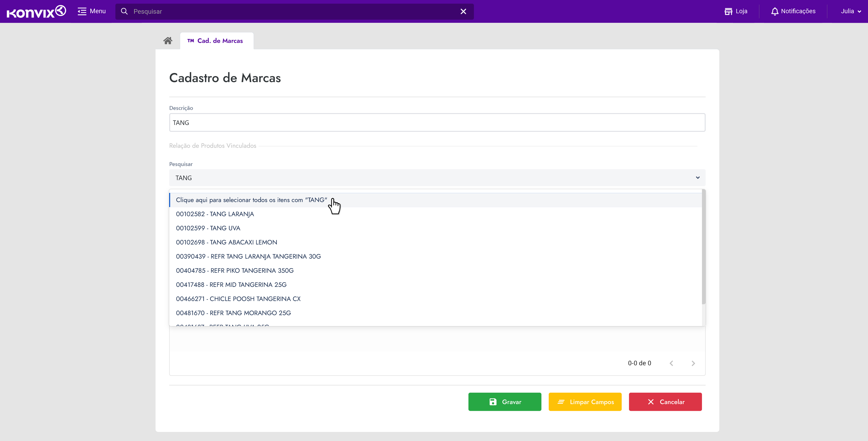
Task: Switch to the Cad. de Marcas tab
Action: pyautogui.click(x=216, y=41)
